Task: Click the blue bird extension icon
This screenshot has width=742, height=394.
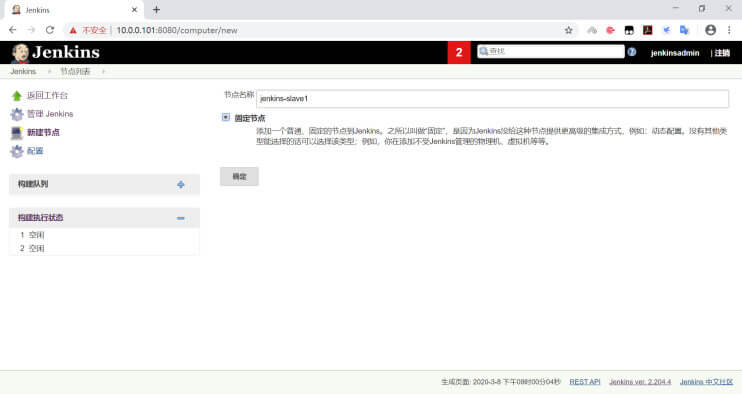Action: 666,30
